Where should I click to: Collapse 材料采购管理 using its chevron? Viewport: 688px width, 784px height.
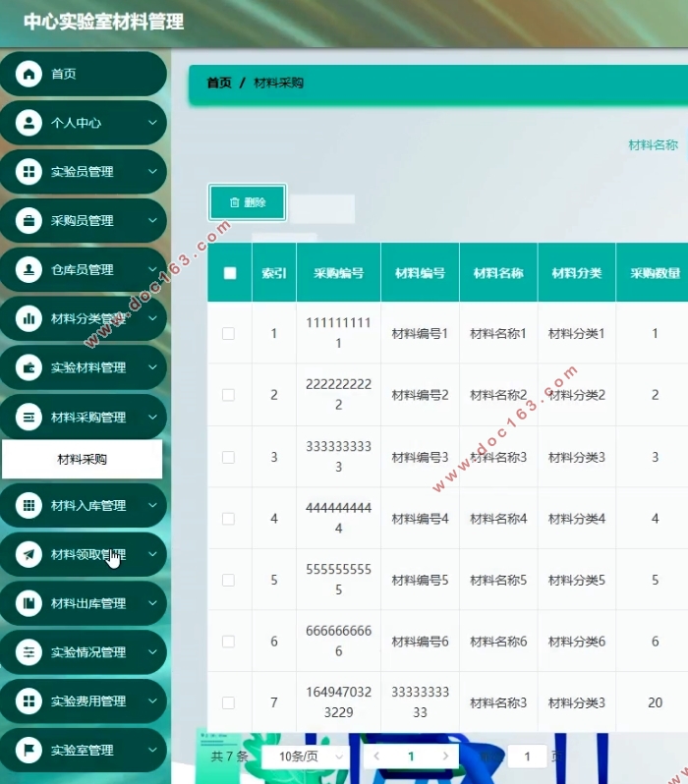click(152, 417)
